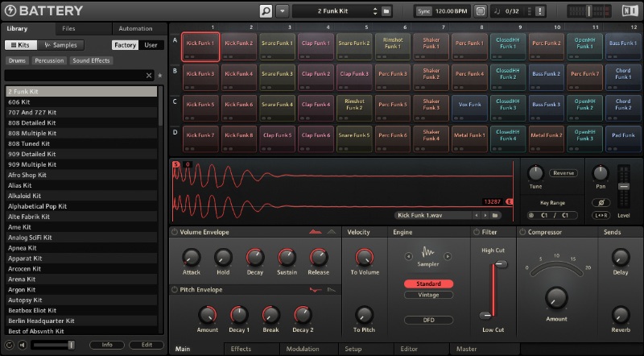Click the square icon beside the BPM display
Screen dimensions: 644x356
click(480, 11)
